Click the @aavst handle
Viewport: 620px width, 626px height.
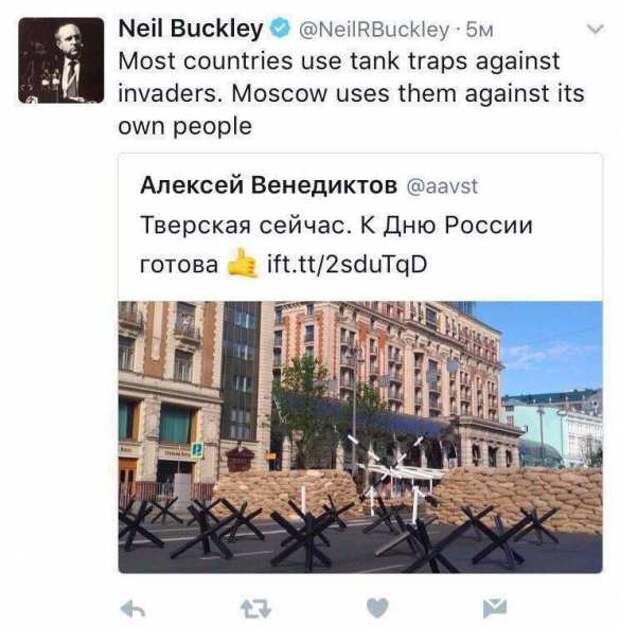pyautogui.click(x=442, y=186)
